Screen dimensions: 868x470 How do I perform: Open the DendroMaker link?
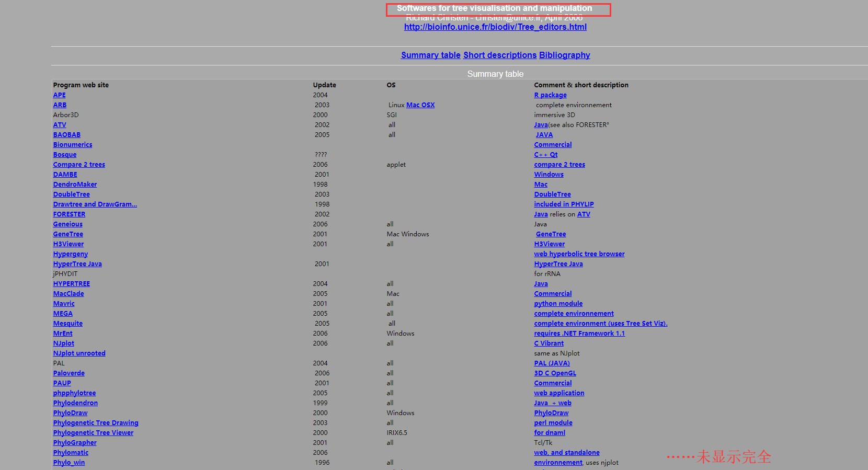point(75,185)
